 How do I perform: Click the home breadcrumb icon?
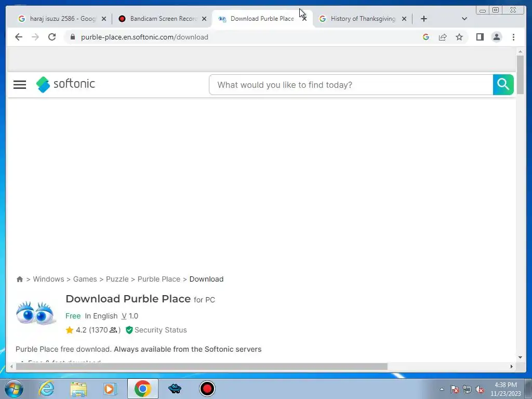tap(19, 279)
